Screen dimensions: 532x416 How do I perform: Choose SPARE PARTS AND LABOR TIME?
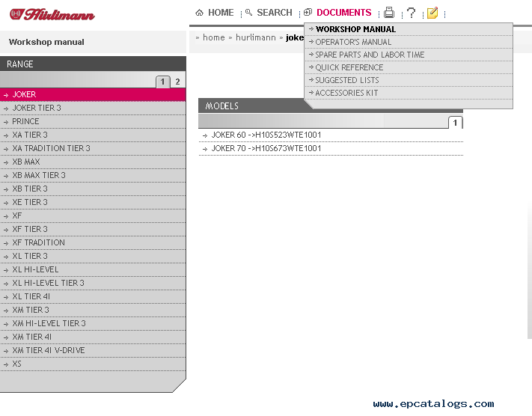coord(409,55)
